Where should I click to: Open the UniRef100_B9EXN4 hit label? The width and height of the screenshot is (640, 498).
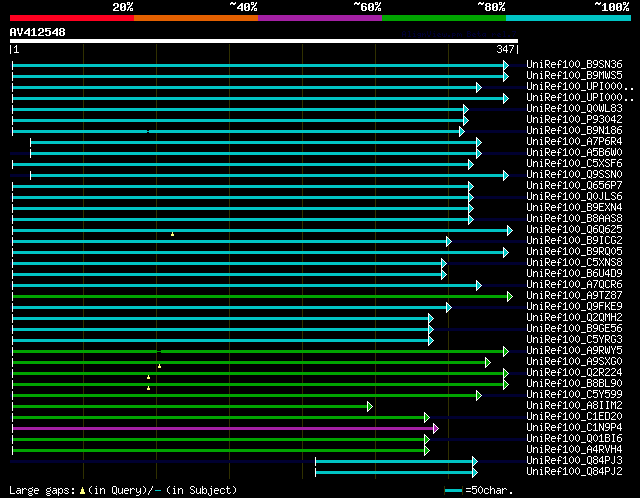pos(574,208)
